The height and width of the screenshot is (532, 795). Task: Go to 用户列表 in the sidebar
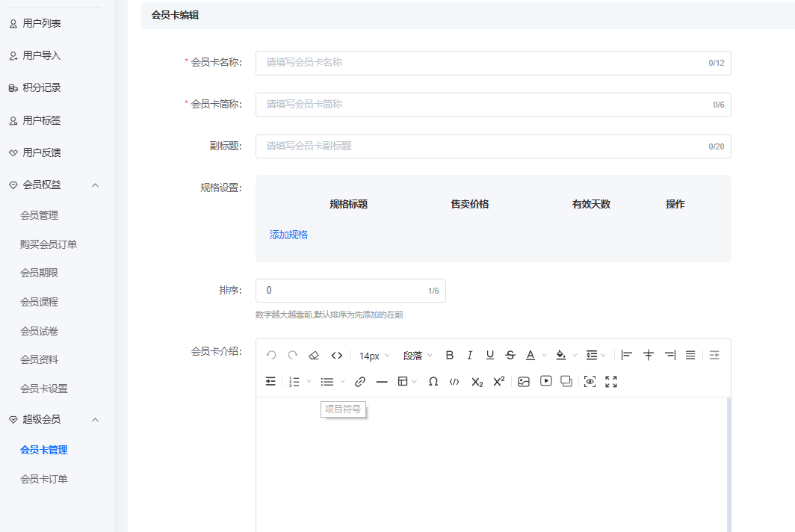[x=42, y=23]
